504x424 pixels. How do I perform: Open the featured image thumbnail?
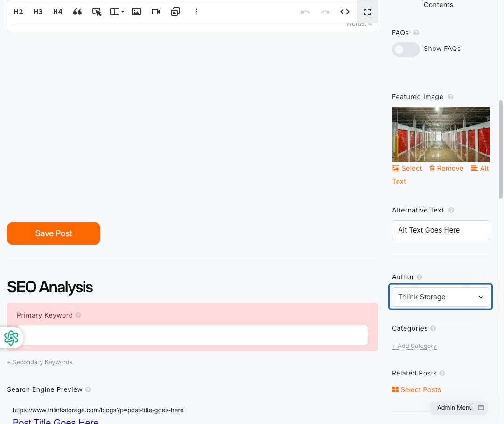coord(441,134)
